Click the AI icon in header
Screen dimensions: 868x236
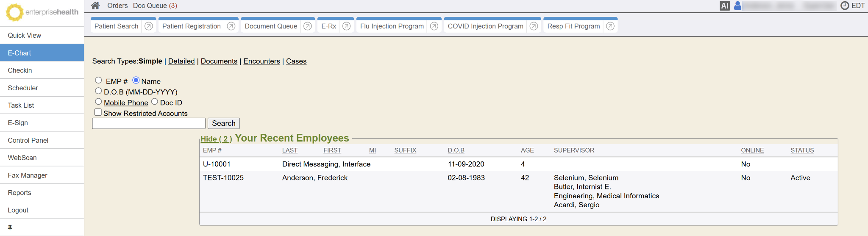724,6
